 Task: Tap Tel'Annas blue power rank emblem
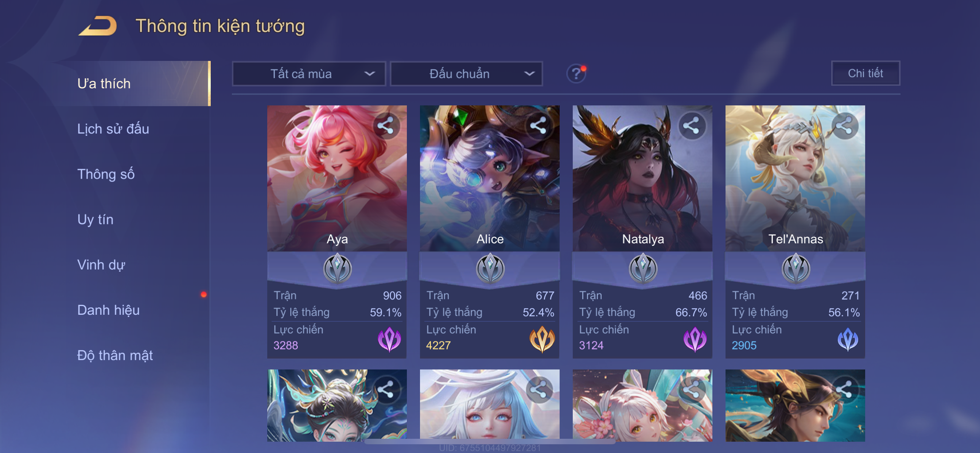point(848,339)
